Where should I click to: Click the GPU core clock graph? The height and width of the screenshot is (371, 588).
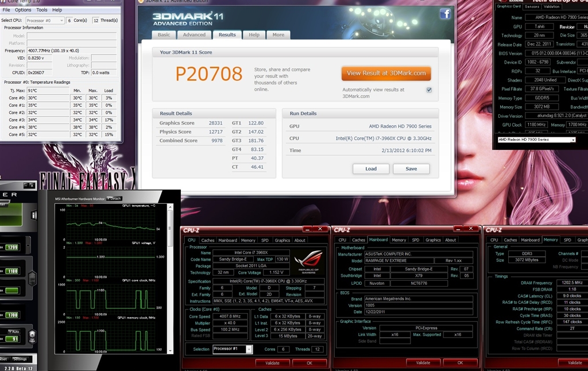pos(111,298)
